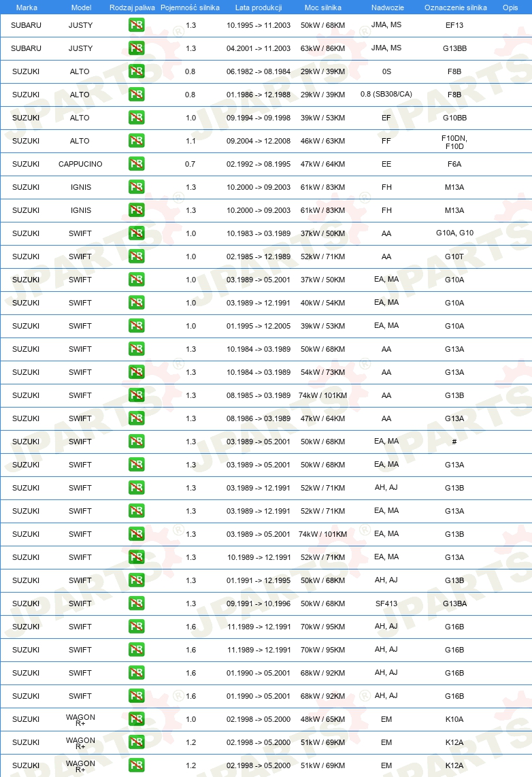532x777 pixels.
Task: Select the FF body cell
Action: pos(386,142)
